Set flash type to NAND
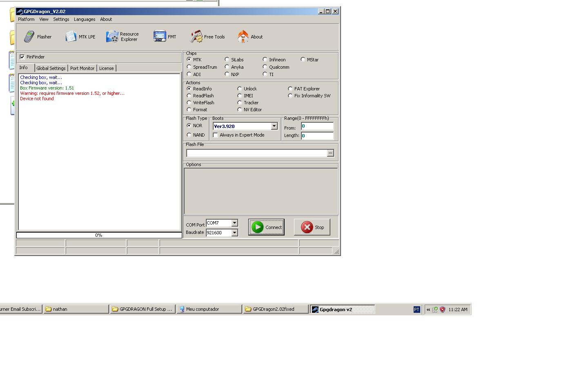 pos(189,135)
